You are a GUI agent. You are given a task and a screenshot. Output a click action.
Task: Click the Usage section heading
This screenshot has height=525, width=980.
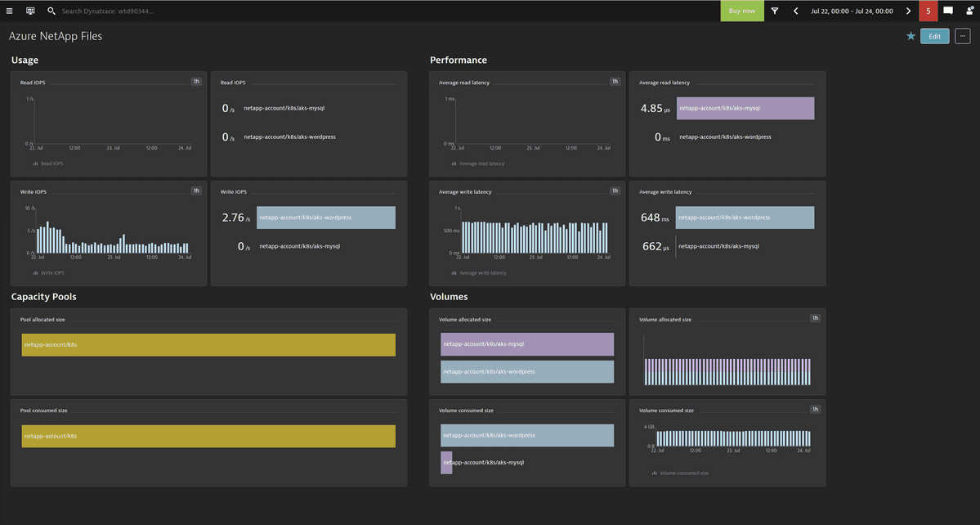pyautogui.click(x=25, y=60)
